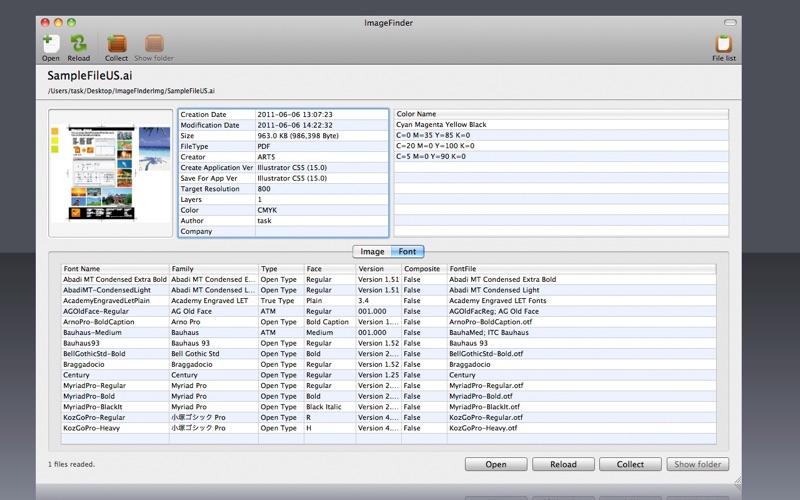Click the window zoom button in title bar

click(72, 21)
